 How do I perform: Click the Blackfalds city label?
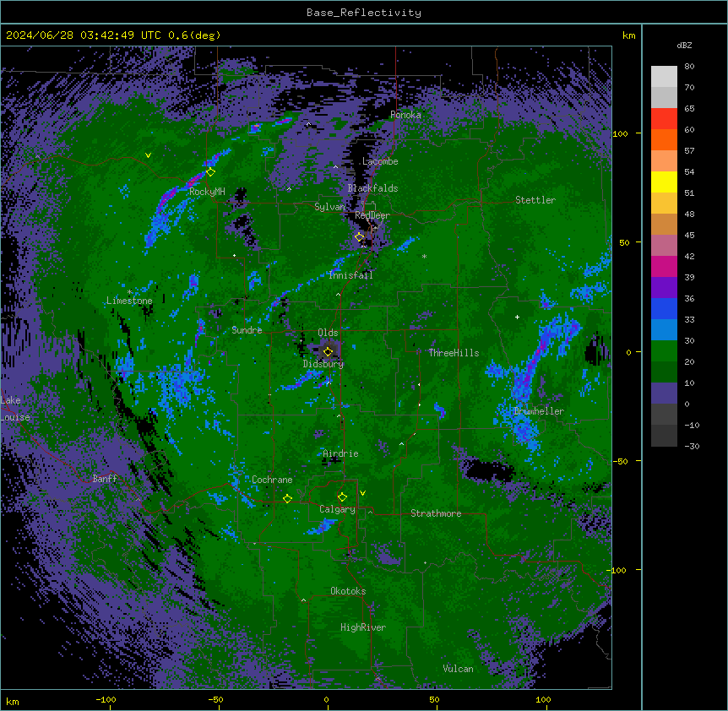[372, 188]
